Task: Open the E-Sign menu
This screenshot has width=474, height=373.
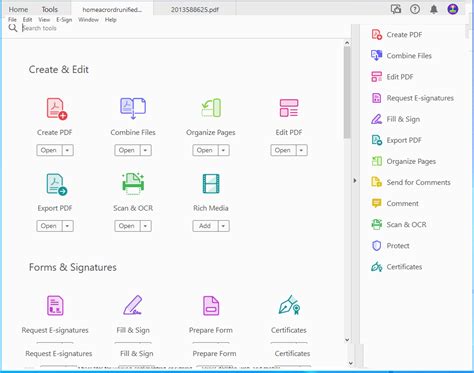Action: [x=64, y=20]
